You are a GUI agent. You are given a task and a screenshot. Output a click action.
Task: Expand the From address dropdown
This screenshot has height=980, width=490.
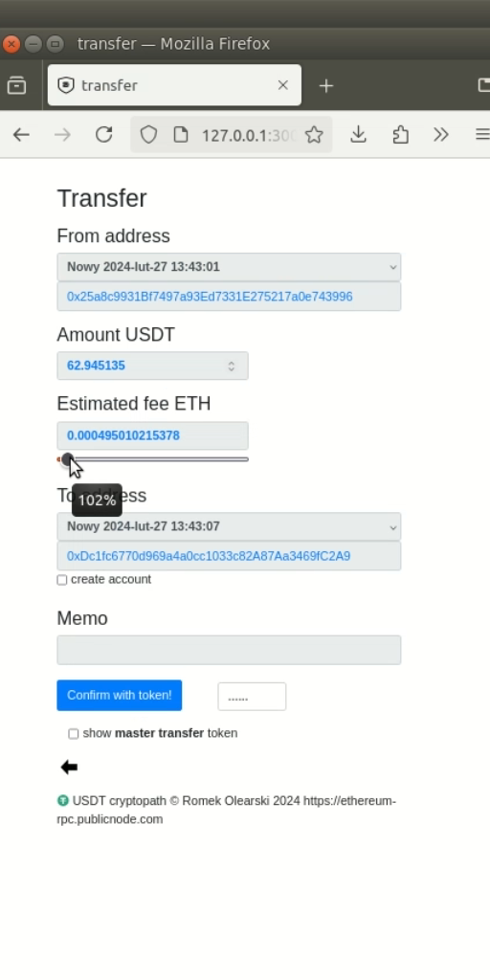click(x=229, y=267)
